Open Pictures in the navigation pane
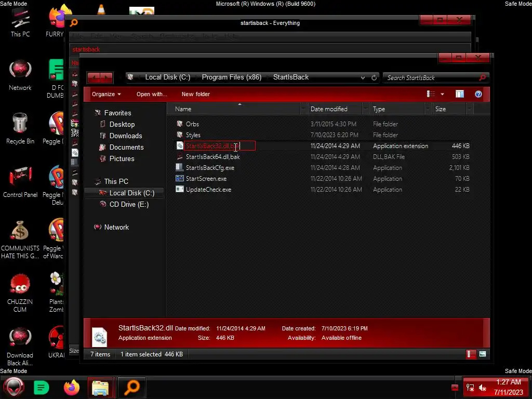 (122, 158)
